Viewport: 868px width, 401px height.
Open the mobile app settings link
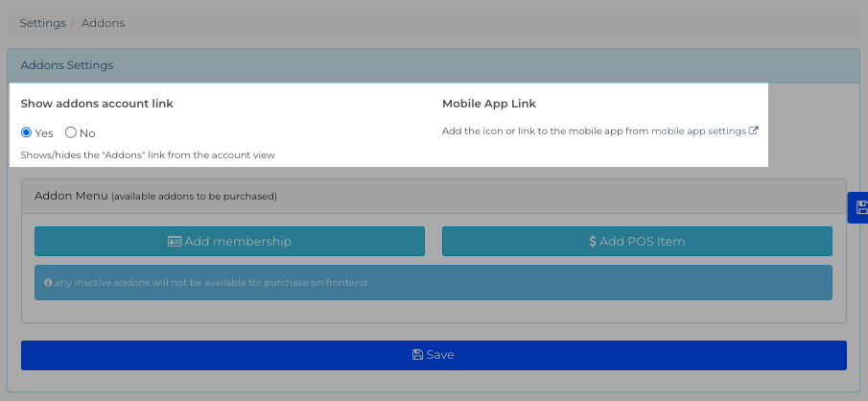coord(704,131)
